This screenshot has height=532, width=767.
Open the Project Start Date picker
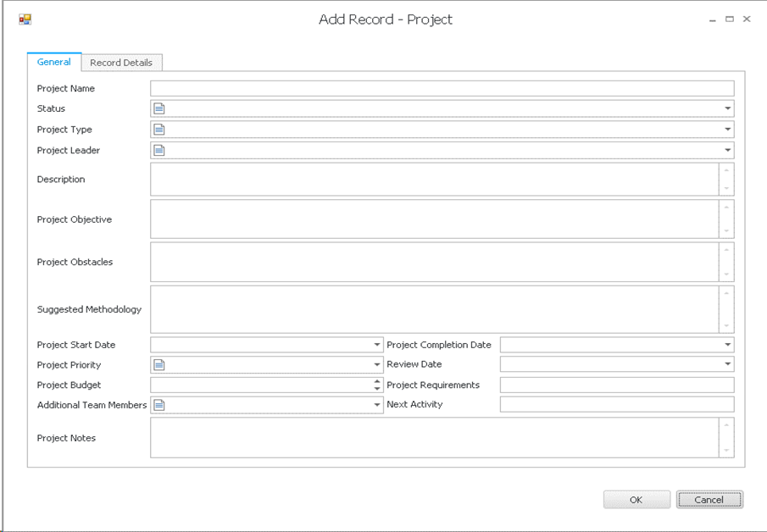tap(377, 345)
